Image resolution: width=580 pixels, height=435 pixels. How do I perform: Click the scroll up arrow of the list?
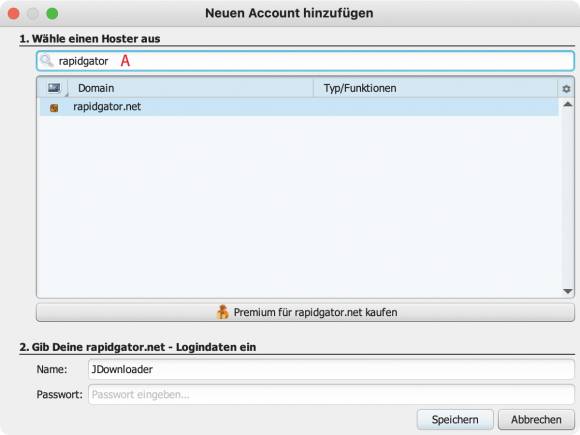567,104
